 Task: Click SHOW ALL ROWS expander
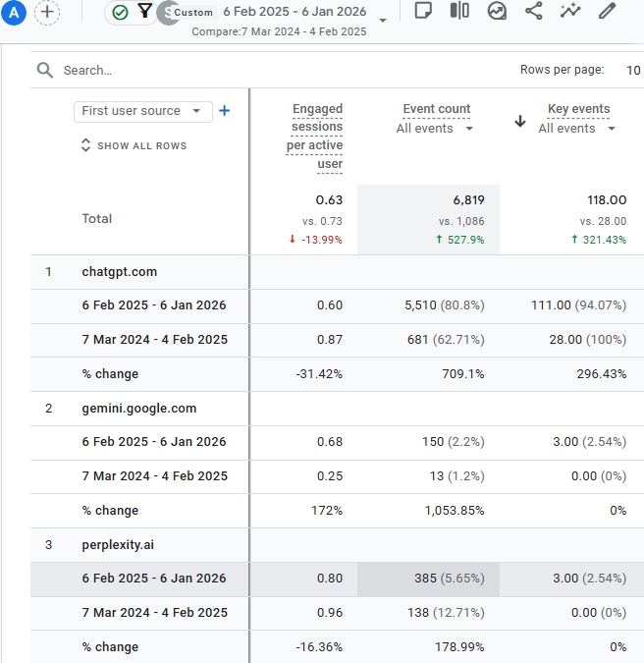[134, 145]
